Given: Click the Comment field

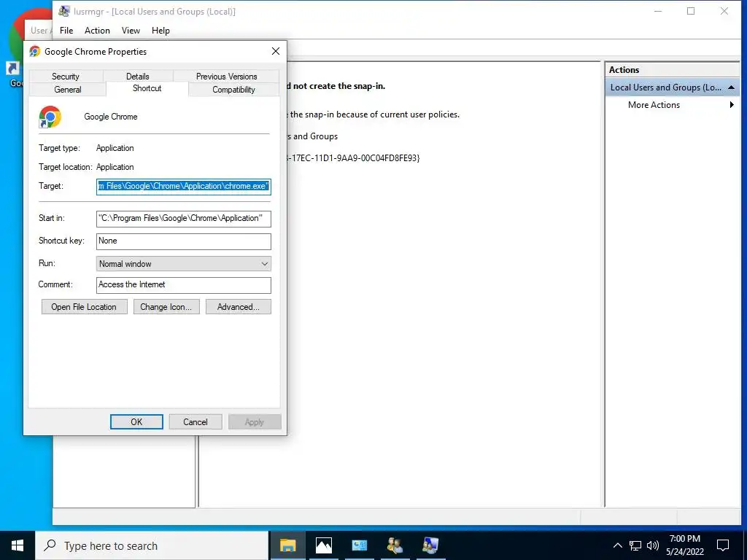Looking at the screenshot, I should 183,285.
